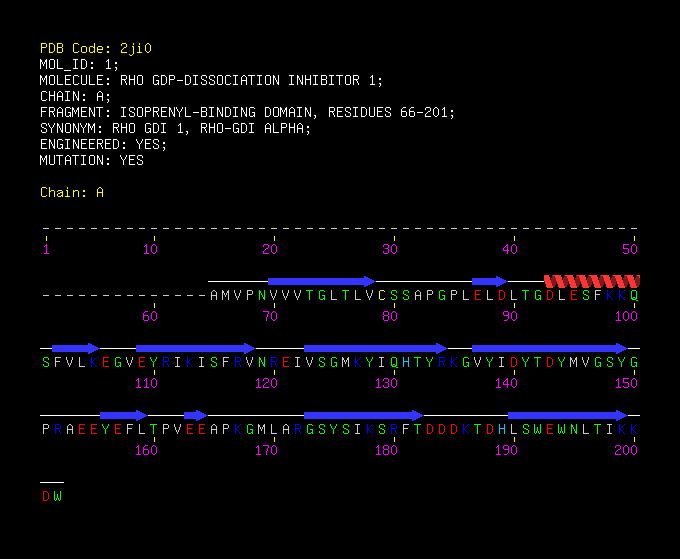Select the yellow 'Chain: A' label
680x559 pixels.
tap(72, 192)
